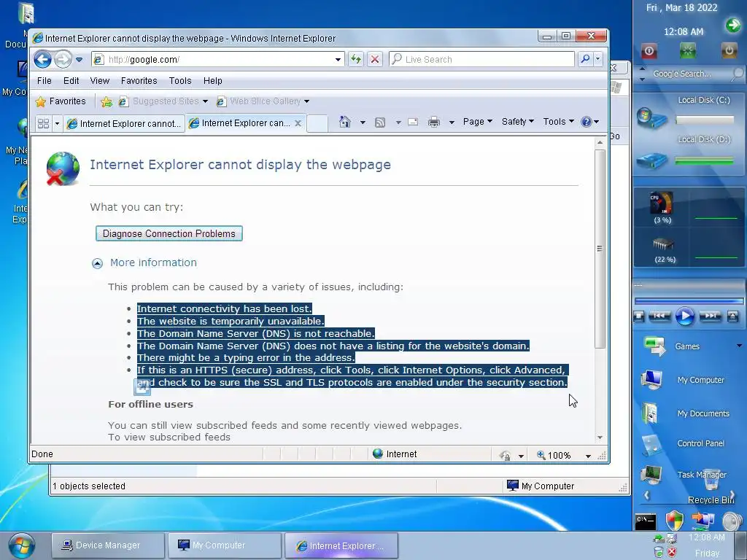Viewport: 747px width, 560px height.
Task: Click the sidebar media progress bar
Action: tap(689, 301)
